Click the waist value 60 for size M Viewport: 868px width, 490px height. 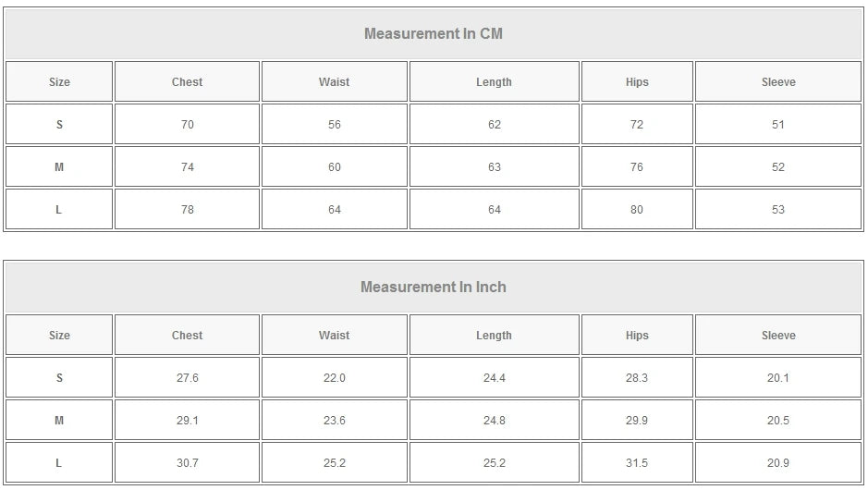335,167
